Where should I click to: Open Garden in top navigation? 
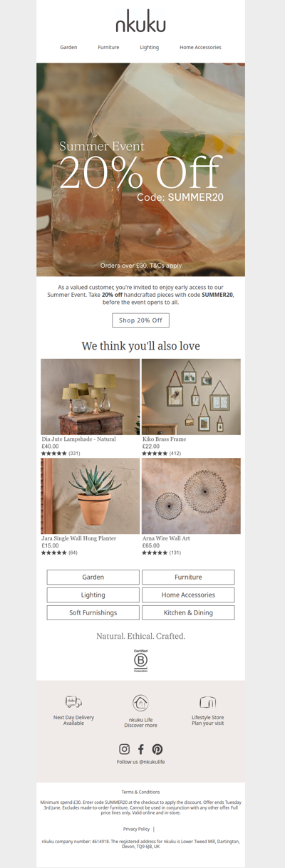(x=68, y=48)
